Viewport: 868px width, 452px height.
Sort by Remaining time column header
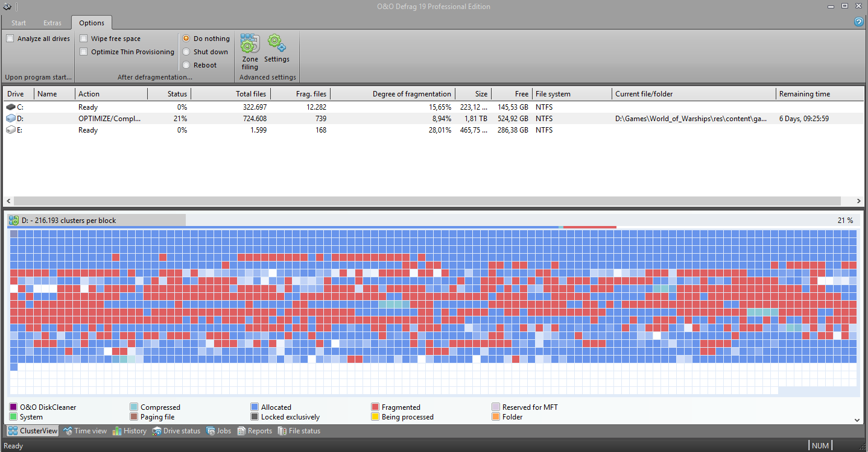click(x=819, y=94)
